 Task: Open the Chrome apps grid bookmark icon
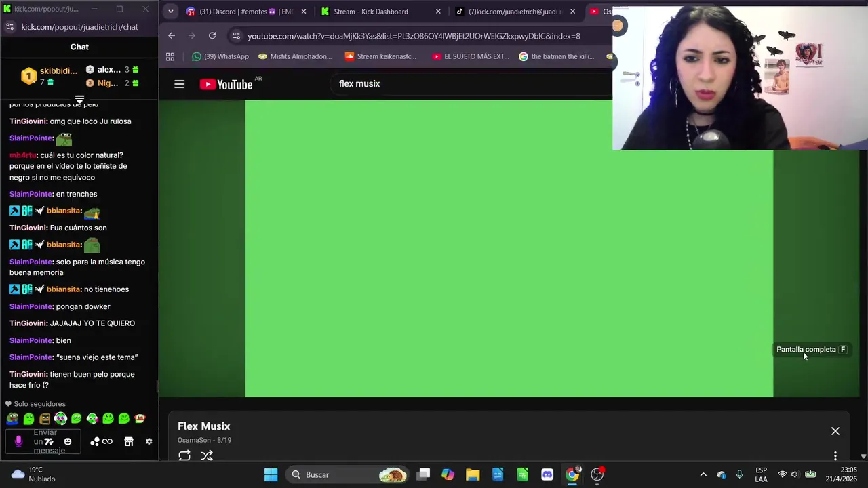coord(170,56)
